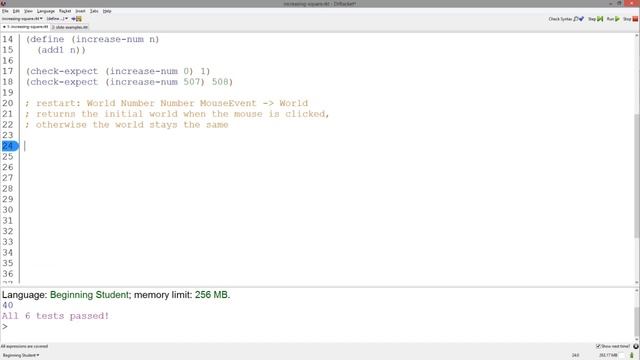Click the 'Beginning Student' language link in interactions
Viewport: 640px width, 360px height.
click(x=89, y=295)
